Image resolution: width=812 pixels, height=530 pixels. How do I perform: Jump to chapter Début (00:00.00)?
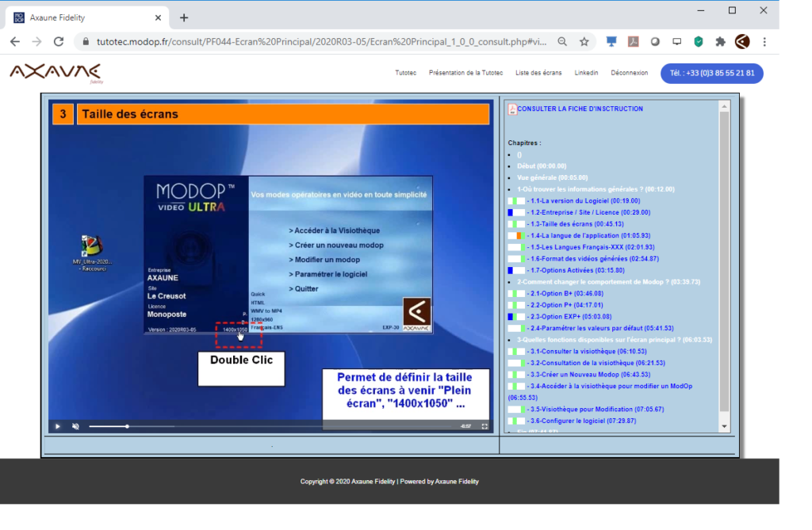tap(542, 166)
